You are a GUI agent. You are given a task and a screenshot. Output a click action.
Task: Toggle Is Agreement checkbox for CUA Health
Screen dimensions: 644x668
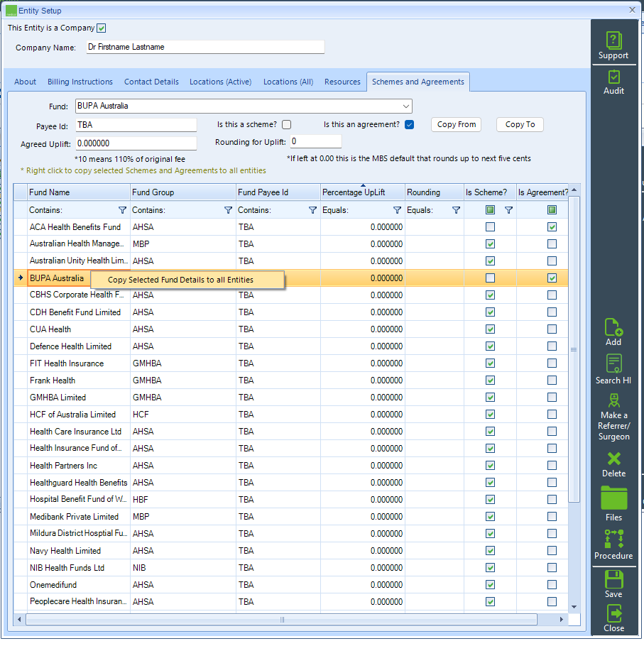(x=552, y=329)
